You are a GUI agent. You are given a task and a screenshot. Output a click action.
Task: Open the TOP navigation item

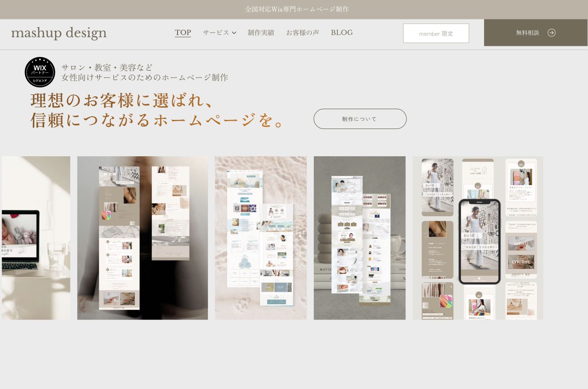[183, 33]
